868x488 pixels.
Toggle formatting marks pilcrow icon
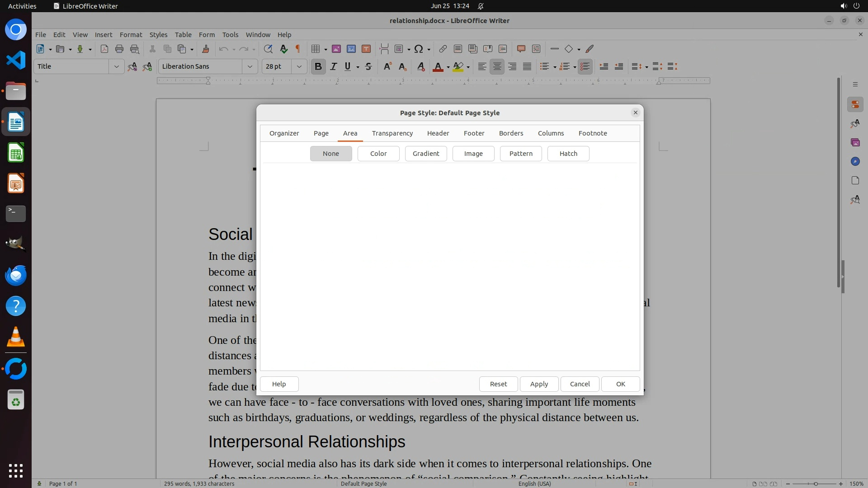click(298, 49)
